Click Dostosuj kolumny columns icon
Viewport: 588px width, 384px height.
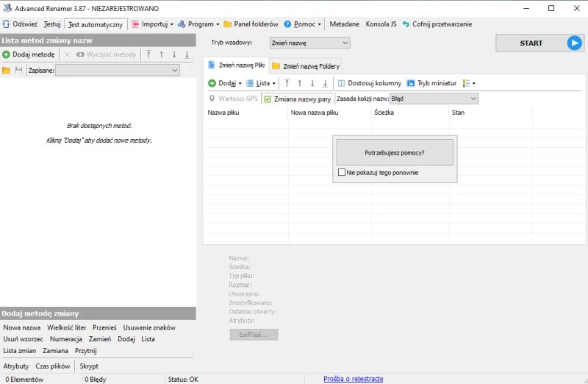point(341,83)
